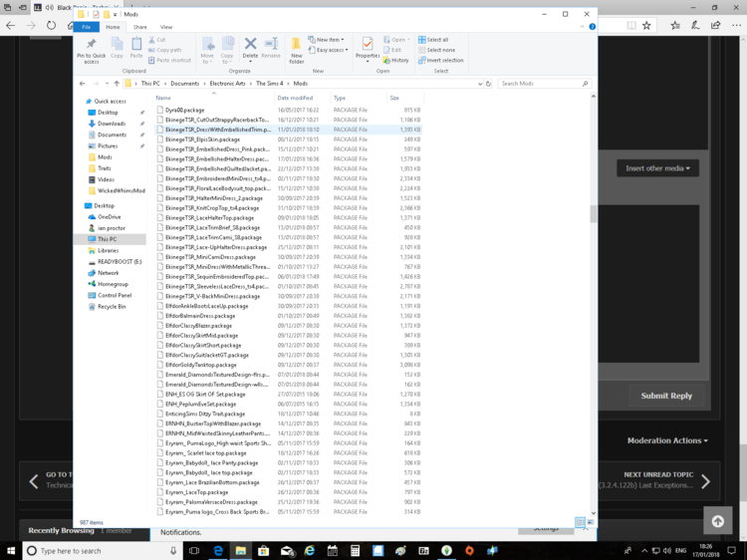Select Dyra00.package file
The image size is (747, 560).
click(289, 110)
